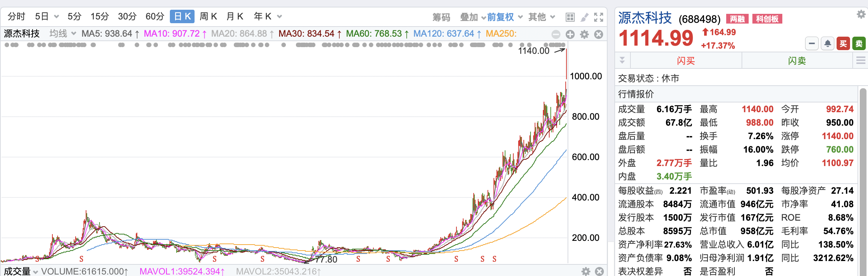Open moving average settings gear
Image resolution: width=868 pixels, height=276 pixels.
(584, 34)
